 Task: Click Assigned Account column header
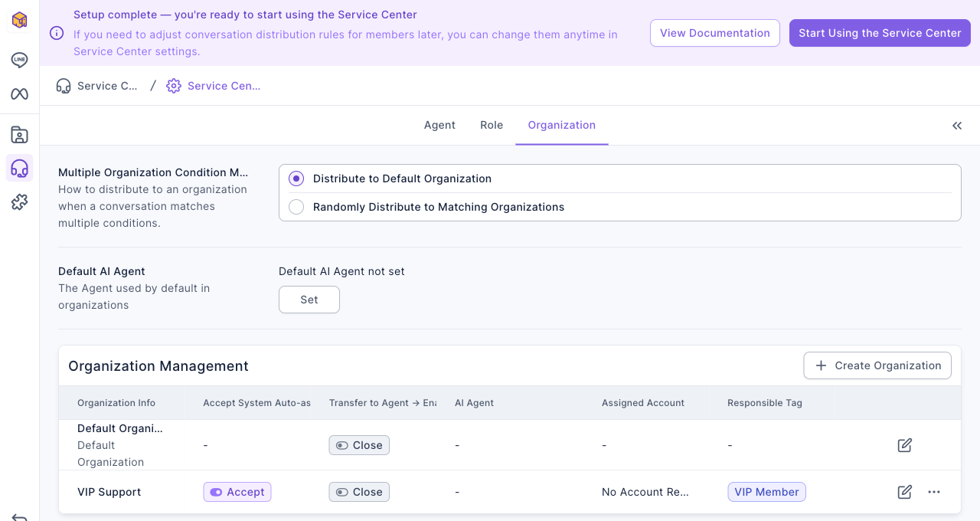(x=643, y=403)
